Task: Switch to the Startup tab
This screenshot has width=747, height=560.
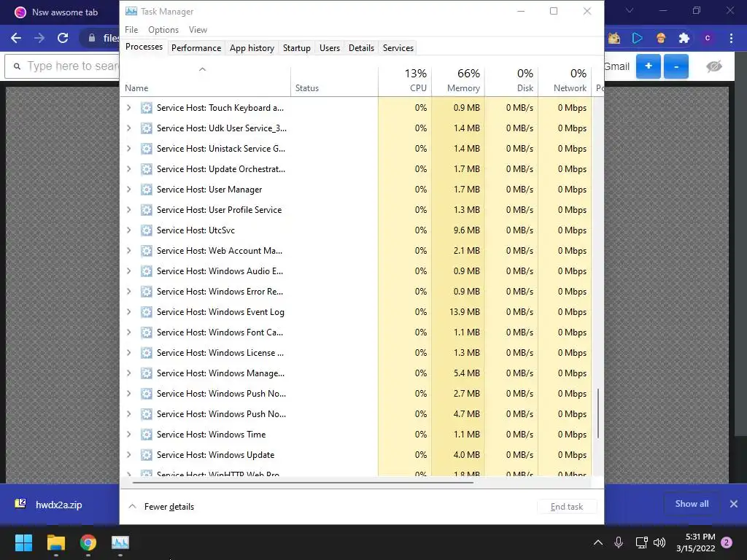Action: coord(297,48)
